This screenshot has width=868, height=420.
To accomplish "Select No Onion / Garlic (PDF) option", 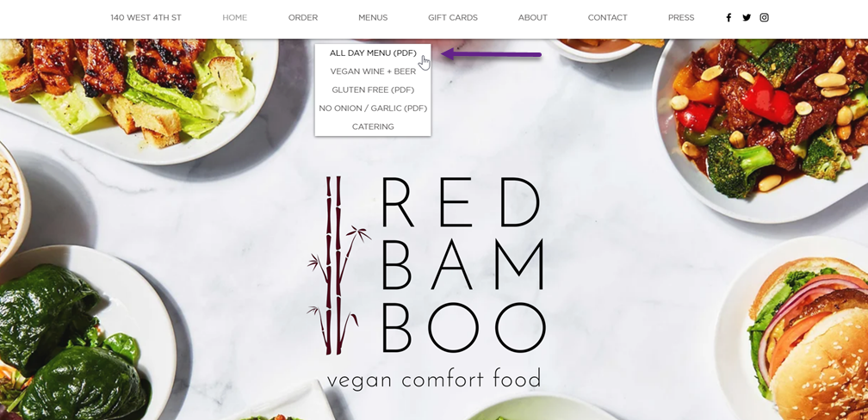I will click(373, 108).
